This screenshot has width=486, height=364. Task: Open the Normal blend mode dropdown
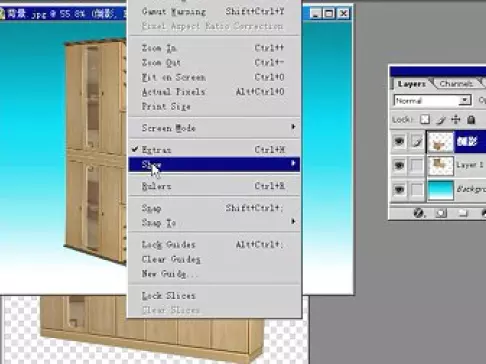pos(433,100)
